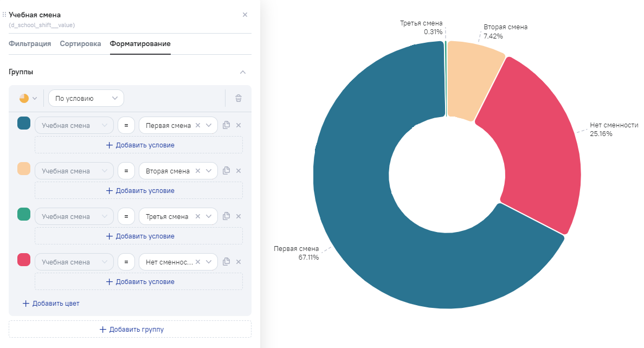Viewport: 644px width, 348px height.
Task: Click the Добавить группу button
Action: (x=130, y=329)
